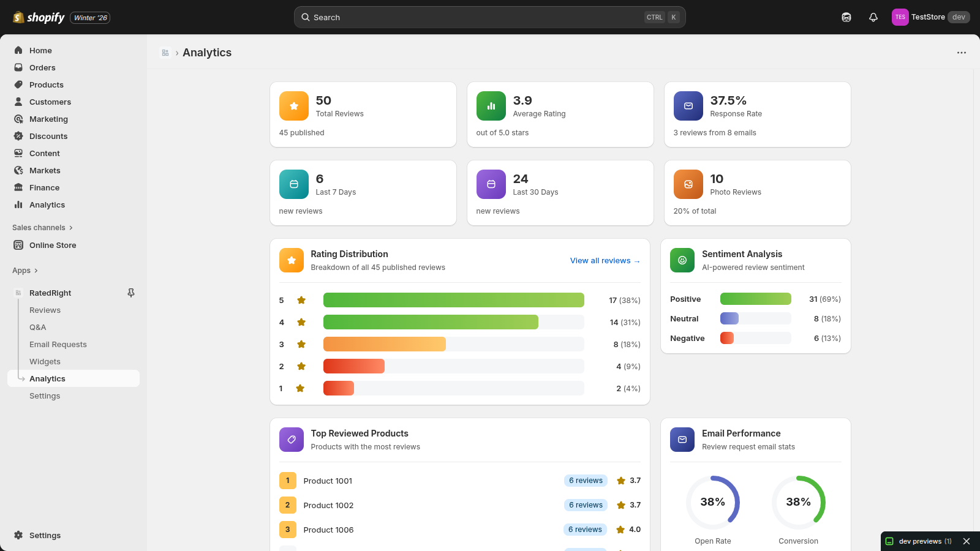Click the 5-star rating distribution bar

tap(453, 300)
